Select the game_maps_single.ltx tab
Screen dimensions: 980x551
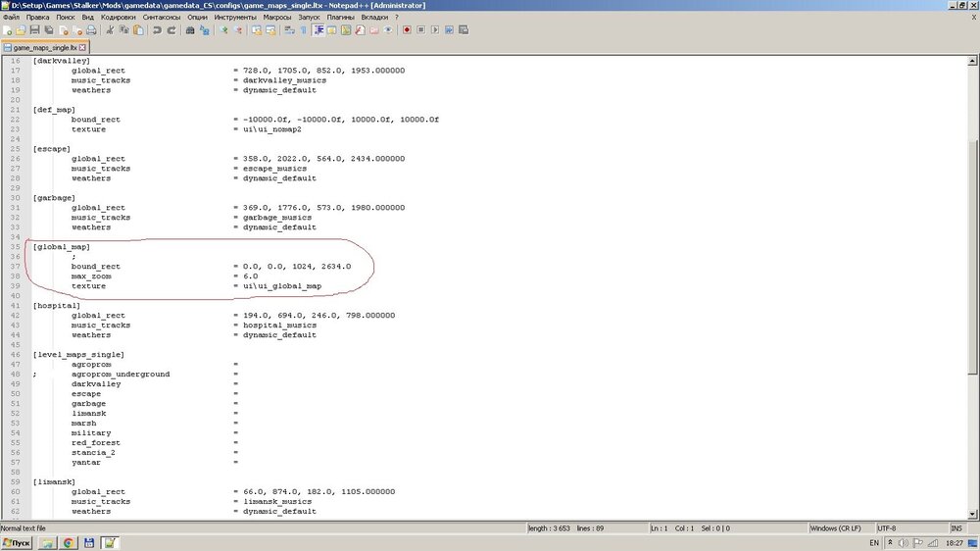(44, 47)
